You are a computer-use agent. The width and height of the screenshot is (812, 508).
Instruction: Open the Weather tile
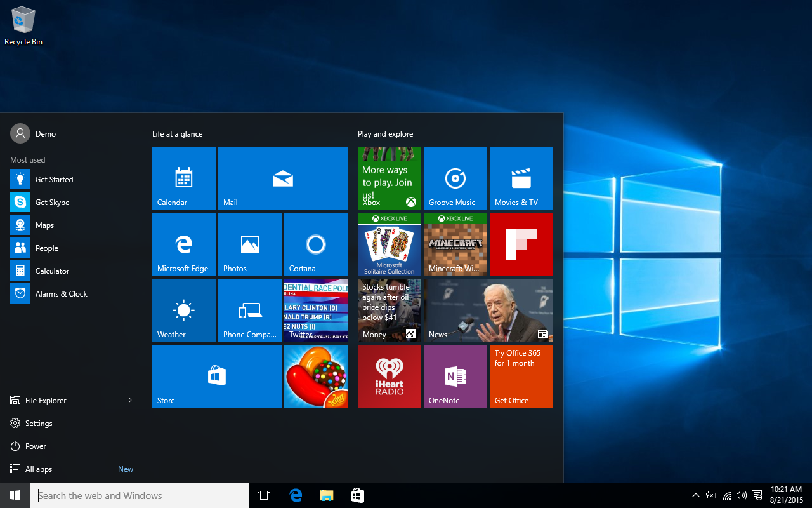click(x=184, y=311)
